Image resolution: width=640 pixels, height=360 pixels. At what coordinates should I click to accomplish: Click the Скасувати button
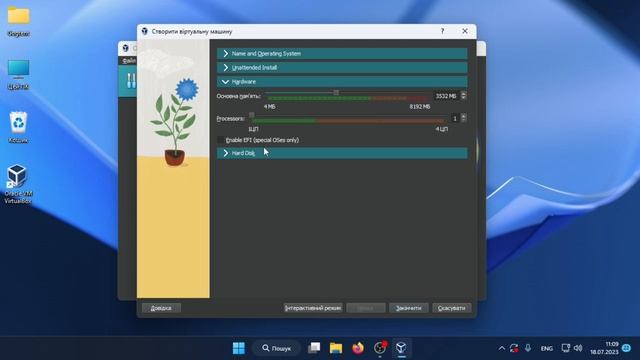(x=451, y=308)
